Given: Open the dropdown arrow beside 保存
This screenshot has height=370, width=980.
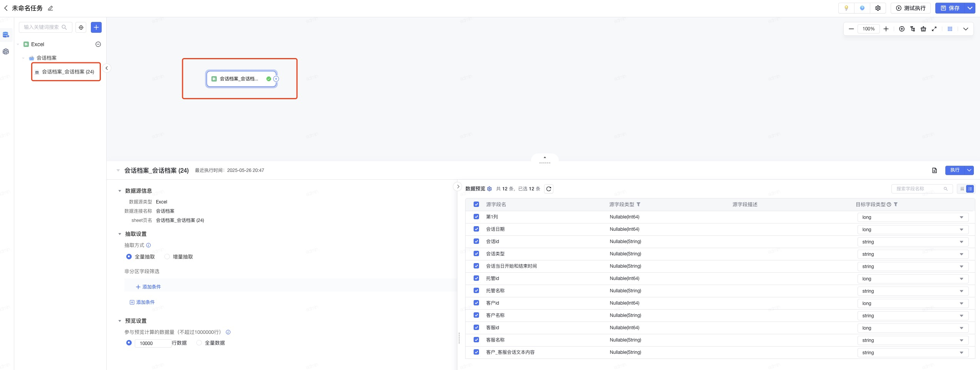Looking at the screenshot, I should click(x=970, y=8).
